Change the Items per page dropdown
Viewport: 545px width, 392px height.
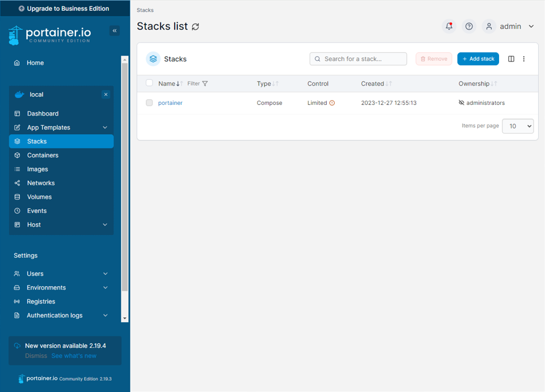[x=517, y=126]
